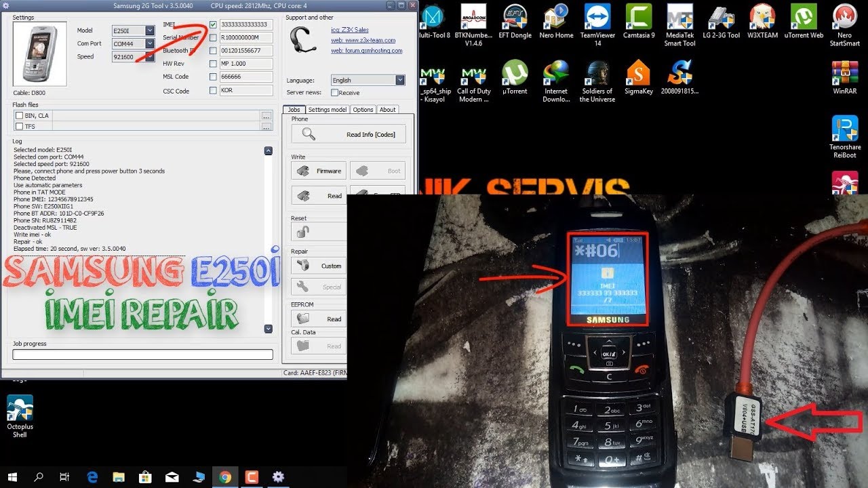Enable the Bluetooth ID checkbox
This screenshot has width=868, height=488.
tap(213, 50)
